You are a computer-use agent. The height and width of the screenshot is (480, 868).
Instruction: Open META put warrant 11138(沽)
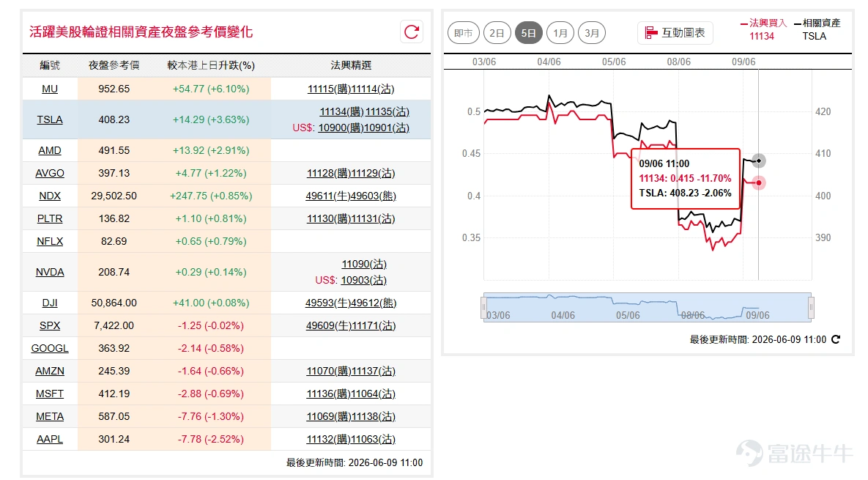click(x=373, y=417)
